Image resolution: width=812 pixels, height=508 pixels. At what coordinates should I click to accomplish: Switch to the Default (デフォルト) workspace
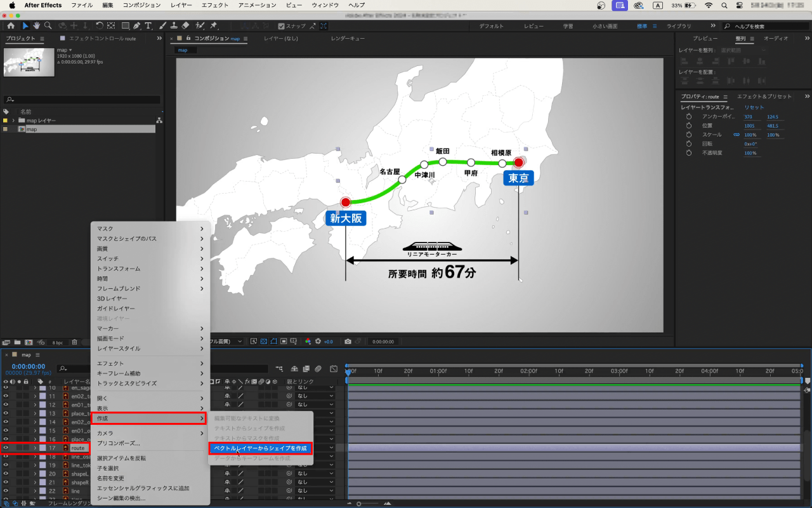pyautogui.click(x=492, y=26)
